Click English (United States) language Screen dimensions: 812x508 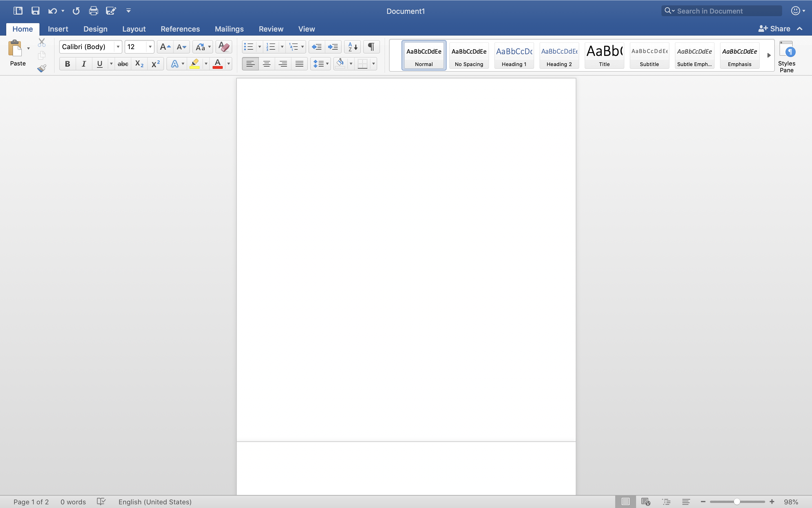point(155,502)
